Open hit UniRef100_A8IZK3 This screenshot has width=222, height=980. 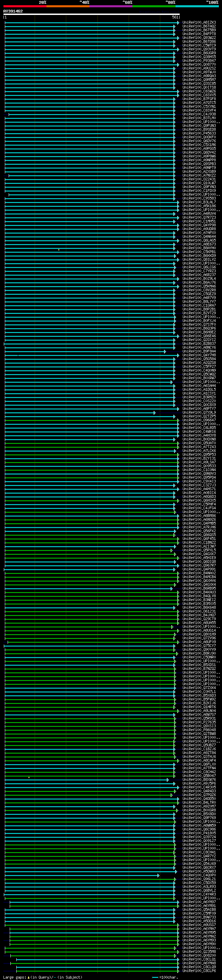click(x=199, y=23)
